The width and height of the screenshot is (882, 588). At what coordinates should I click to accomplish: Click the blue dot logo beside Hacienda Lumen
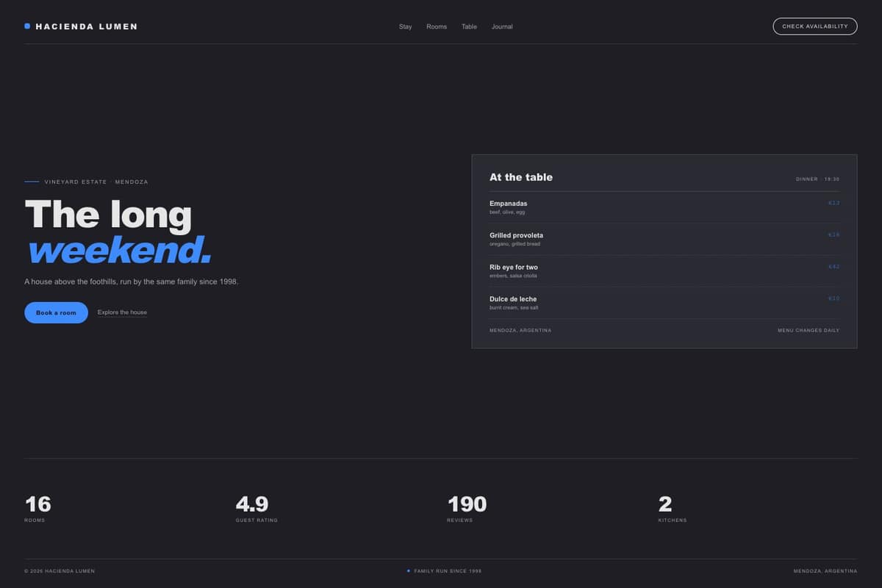27,26
